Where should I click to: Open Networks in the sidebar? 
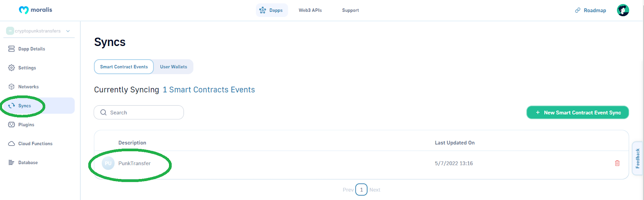[x=29, y=87]
